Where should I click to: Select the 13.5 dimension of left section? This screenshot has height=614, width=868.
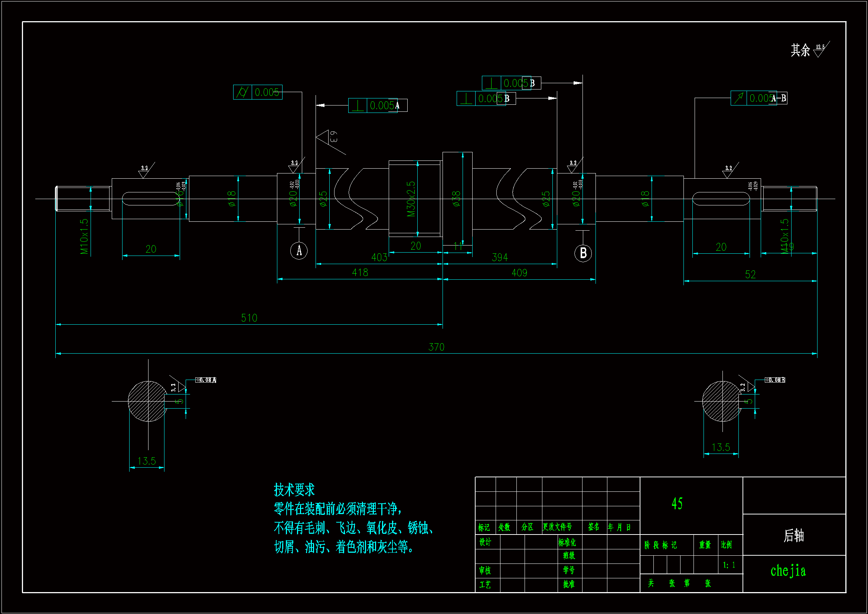tap(147, 461)
